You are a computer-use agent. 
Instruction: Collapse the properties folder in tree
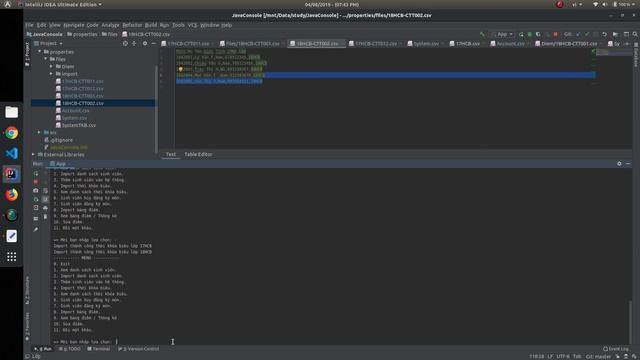click(40, 52)
